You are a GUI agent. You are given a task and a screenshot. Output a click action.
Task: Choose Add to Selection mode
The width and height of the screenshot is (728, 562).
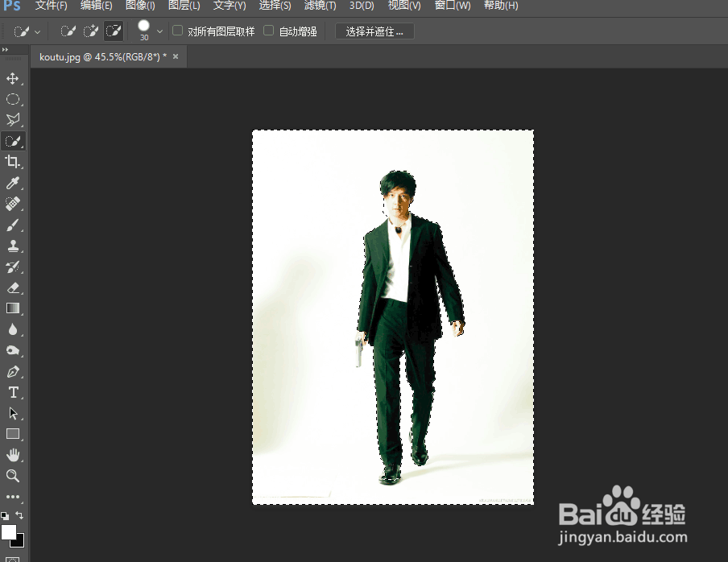(x=90, y=31)
